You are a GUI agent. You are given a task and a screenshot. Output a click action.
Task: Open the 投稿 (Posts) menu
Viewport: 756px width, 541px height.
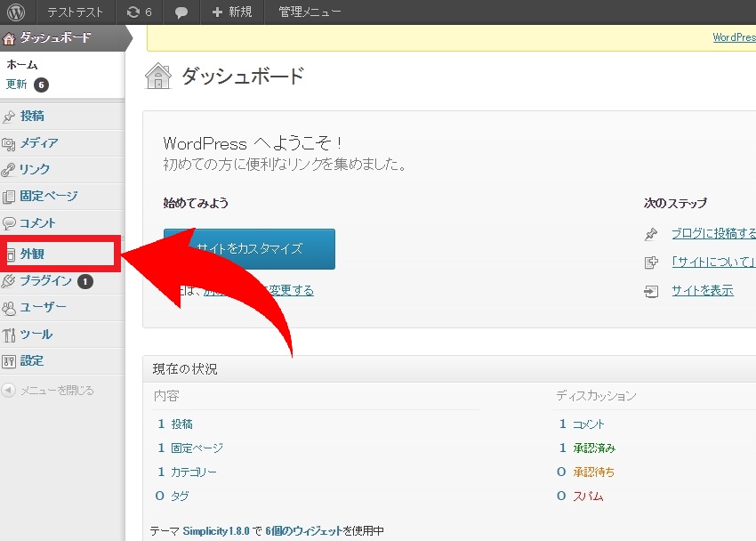coord(32,117)
